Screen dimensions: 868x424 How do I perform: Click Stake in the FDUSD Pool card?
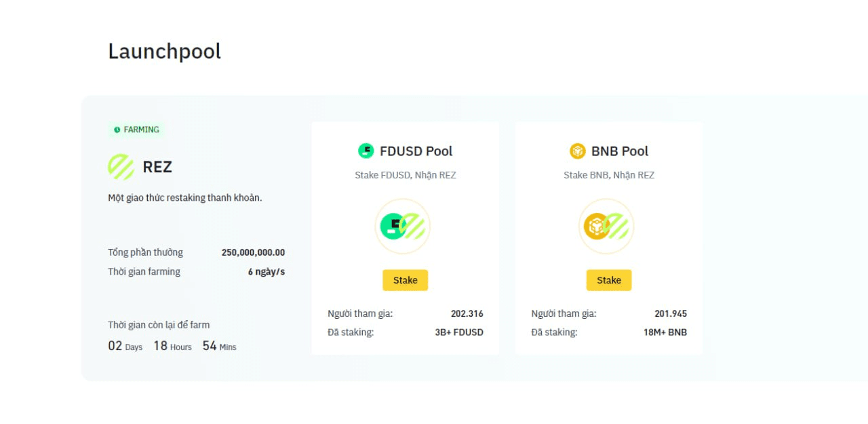pos(405,280)
